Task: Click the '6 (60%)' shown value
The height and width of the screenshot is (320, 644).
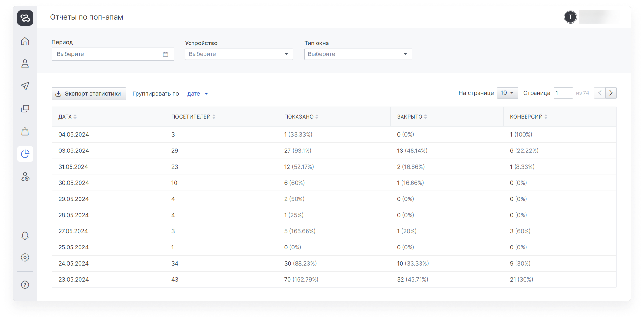Action: click(x=294, y=183)
